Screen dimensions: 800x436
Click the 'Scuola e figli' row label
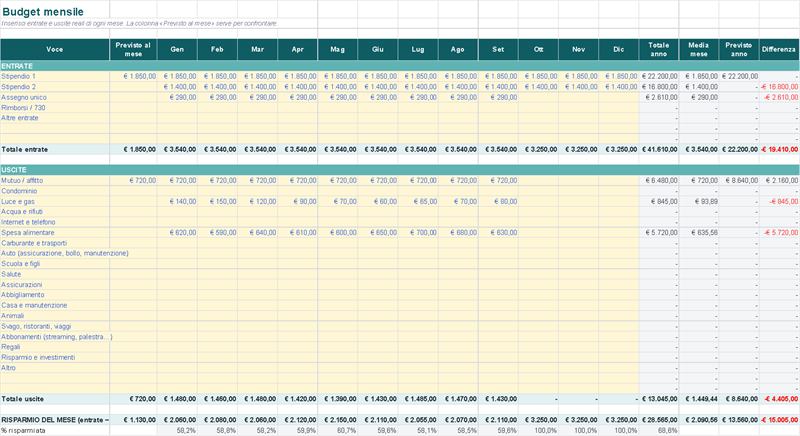(x=20, y=264)
